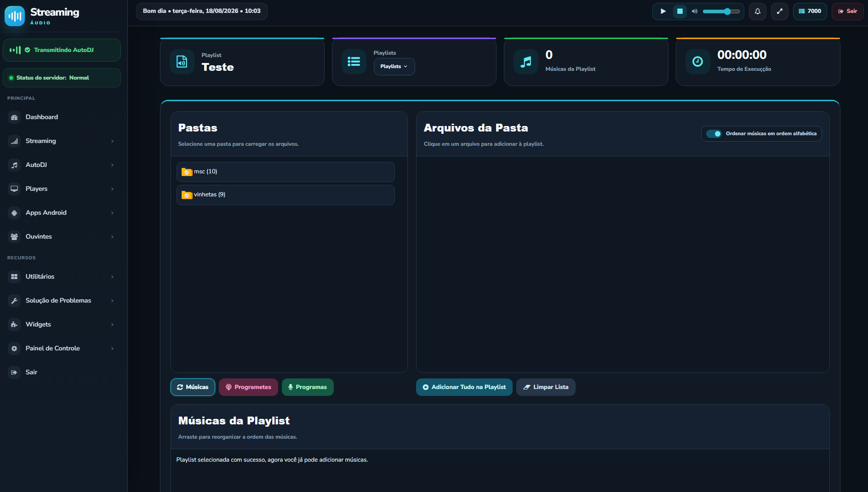Open the Widgets sidebar menu
The height and width of the screenshot is (492, 868).
coord(62,324)
